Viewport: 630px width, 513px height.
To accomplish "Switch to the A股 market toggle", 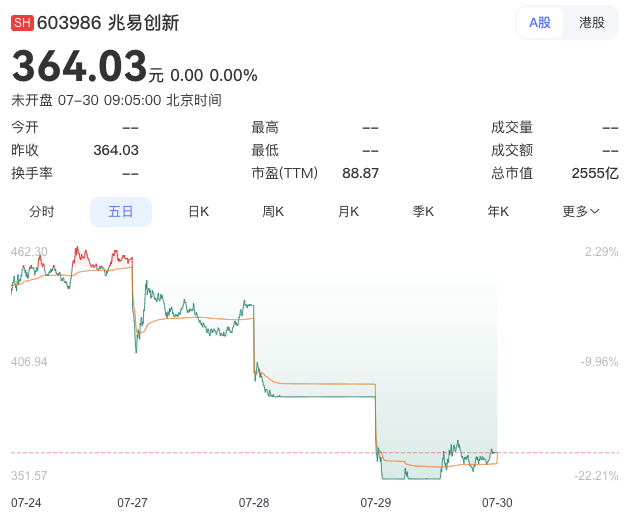I will pos(539,22).
